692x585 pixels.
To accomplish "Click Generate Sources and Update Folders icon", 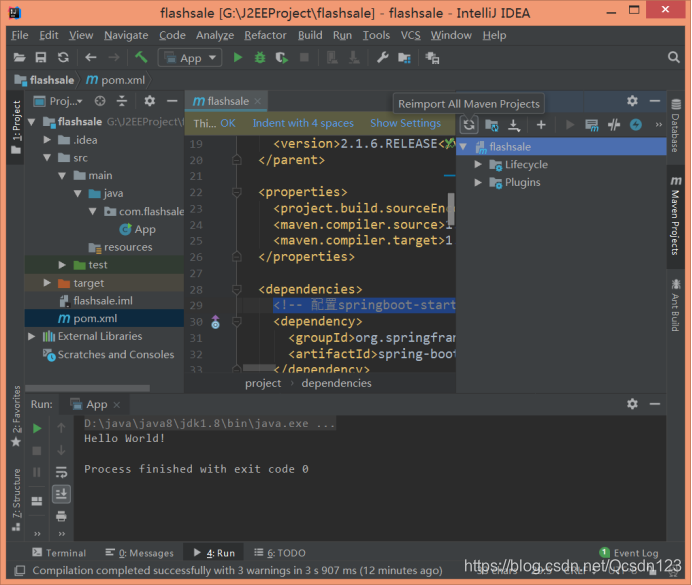I will [x=492, y=125].
